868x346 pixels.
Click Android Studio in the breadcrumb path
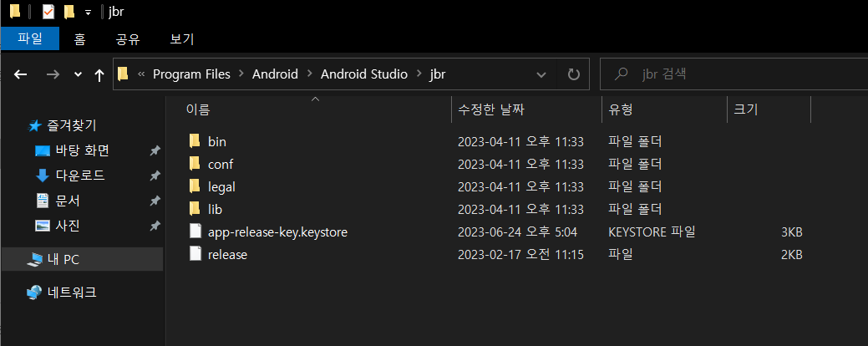(x=364, y=74)
